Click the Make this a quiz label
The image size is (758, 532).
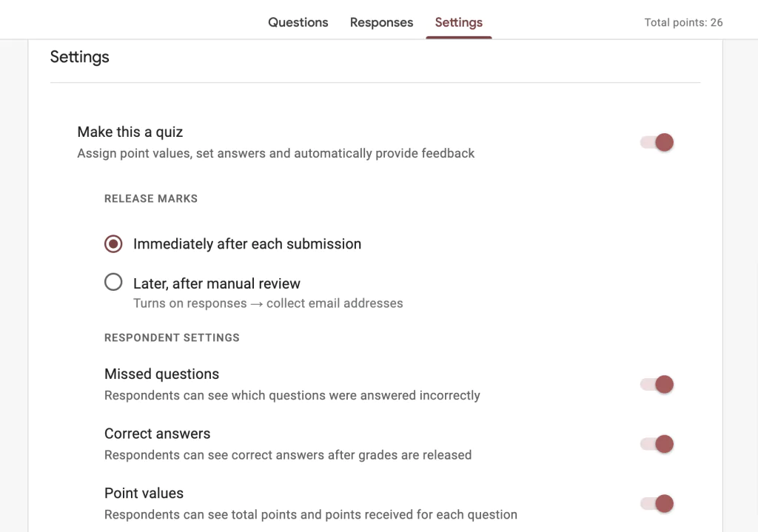(x=130, y=132)
